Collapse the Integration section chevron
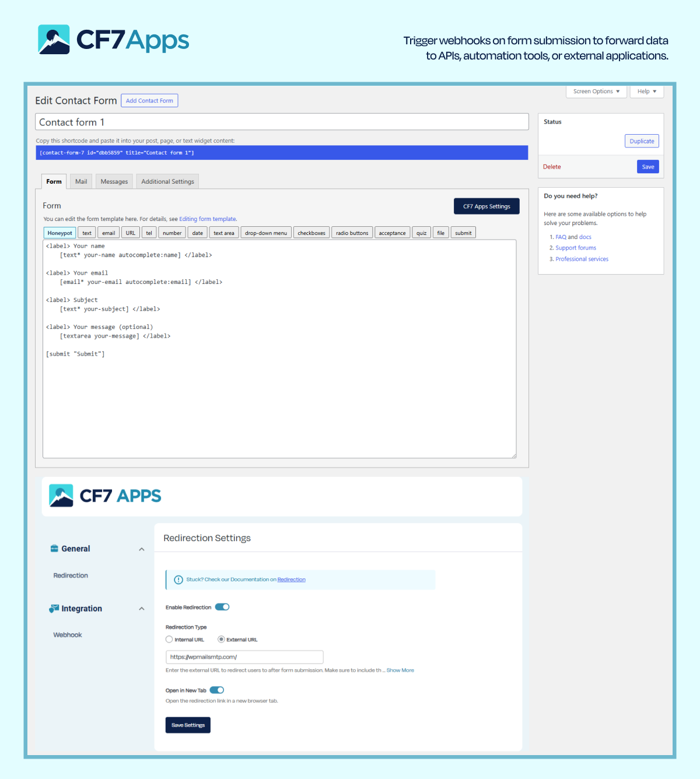The width and height of the screenshot is (700, 779). pos(141,608)
